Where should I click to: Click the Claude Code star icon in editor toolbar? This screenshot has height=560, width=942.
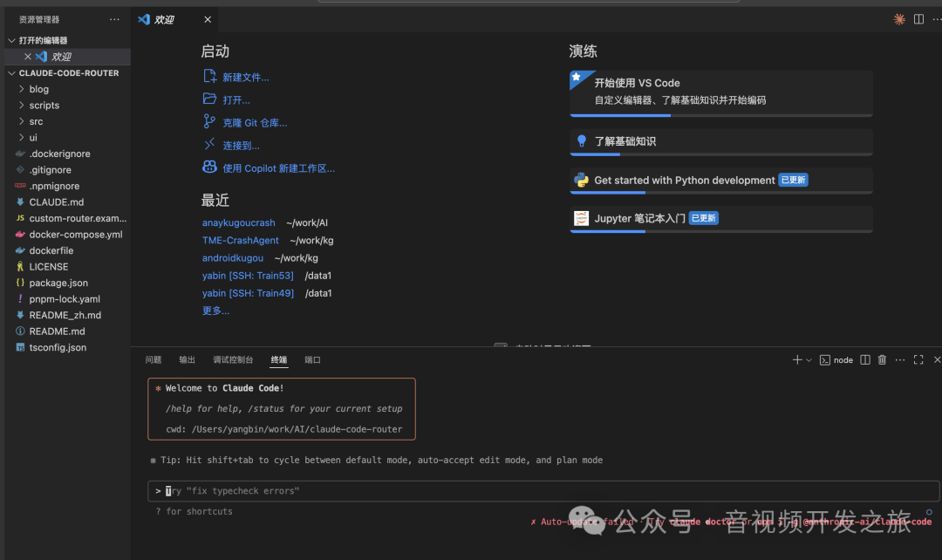899,19
